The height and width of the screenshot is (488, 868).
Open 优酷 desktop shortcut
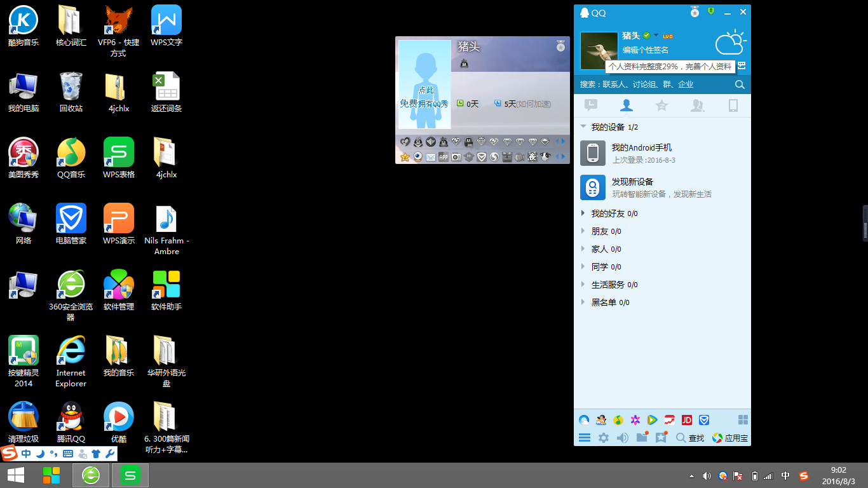(x=119, y=423)
